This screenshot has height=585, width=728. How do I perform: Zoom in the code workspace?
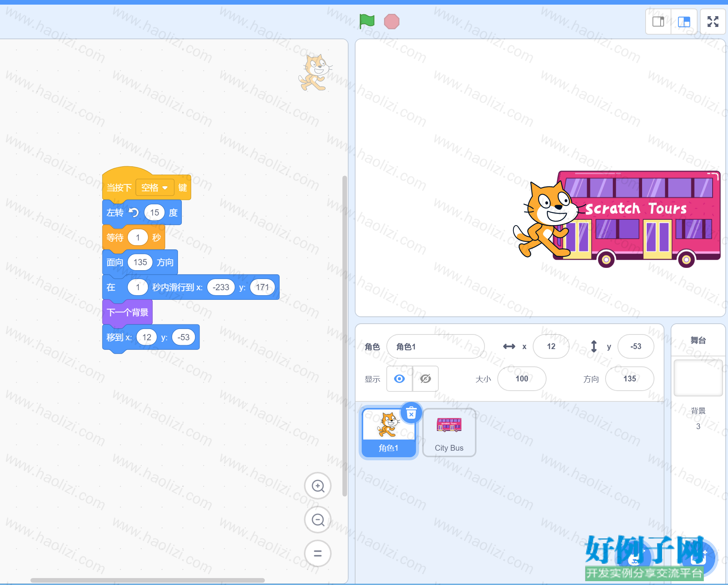click(318, 486)
